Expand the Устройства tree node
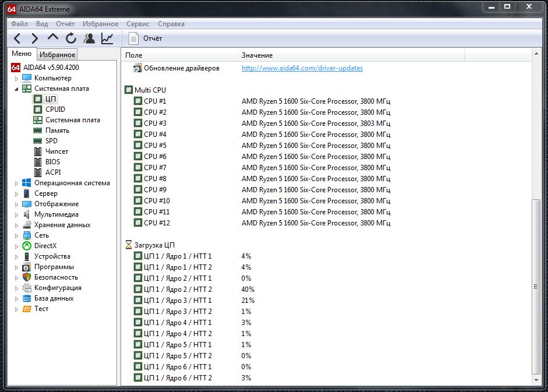This screenshot has width=548, height=392. [x=16, y=257]
